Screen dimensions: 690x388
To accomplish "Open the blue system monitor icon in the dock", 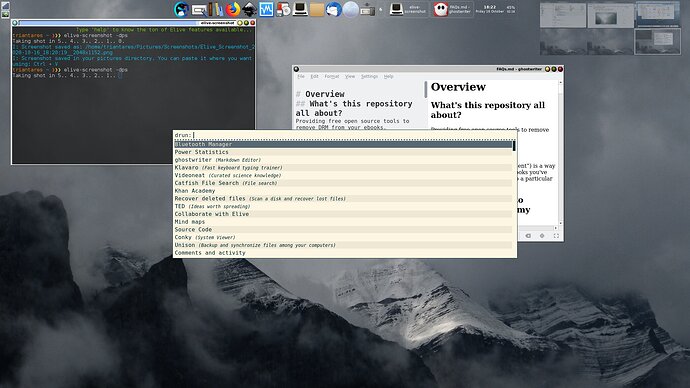I will 266,9.
